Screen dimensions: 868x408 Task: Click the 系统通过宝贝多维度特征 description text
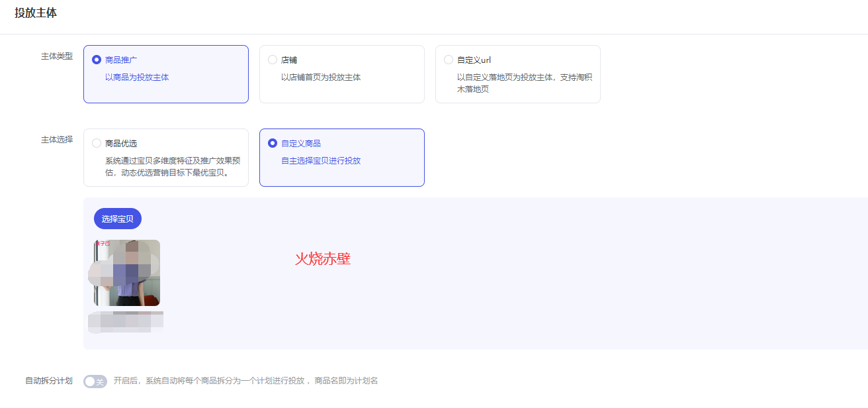pyautogui.click(x=173, y=167)
